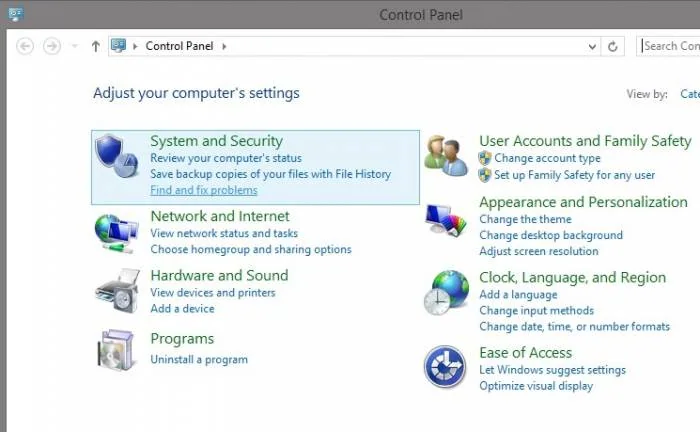The image size is (700, 432).
Task: Click Find and fix problems link
Action: click(x=204, y=190)
